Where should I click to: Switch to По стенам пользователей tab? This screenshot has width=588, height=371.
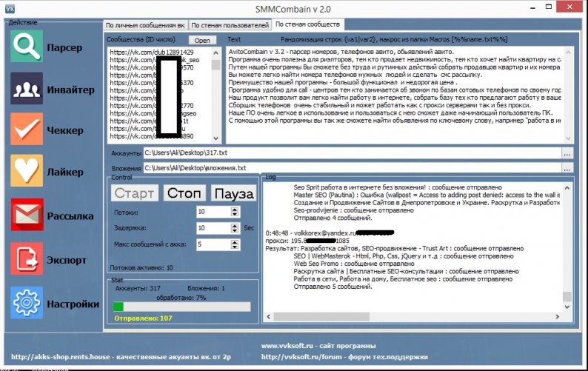pos(230,25)
